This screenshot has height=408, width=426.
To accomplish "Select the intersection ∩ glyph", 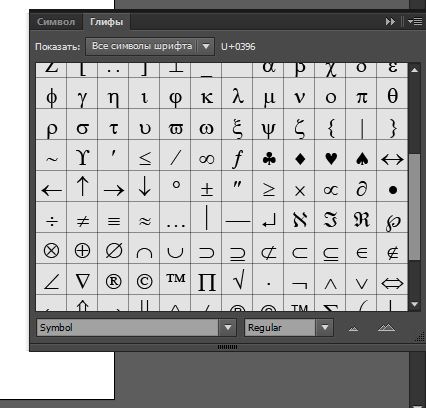I will pyautogui.click(x=144, y=249).
